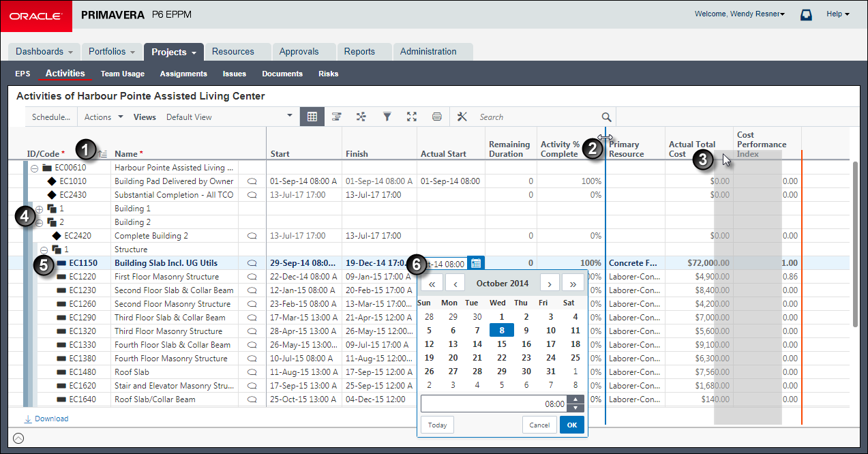
Task: Select October 31 in the calendar
Action: 551,372
